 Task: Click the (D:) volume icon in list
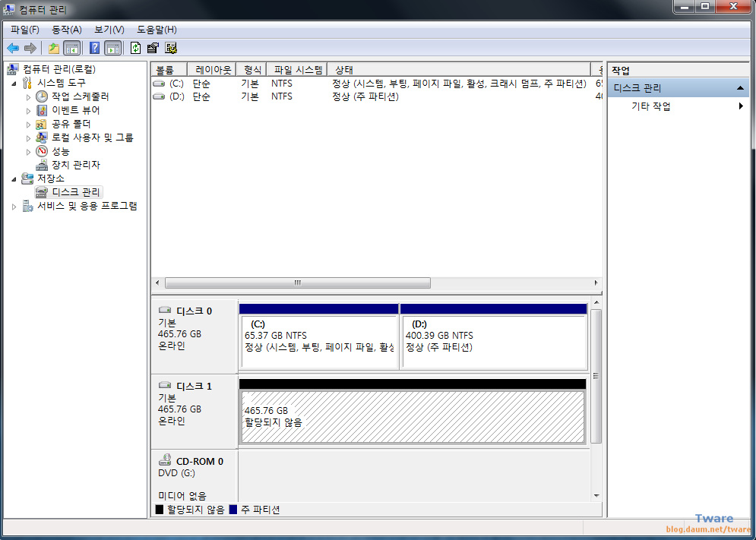coord(159,96)
